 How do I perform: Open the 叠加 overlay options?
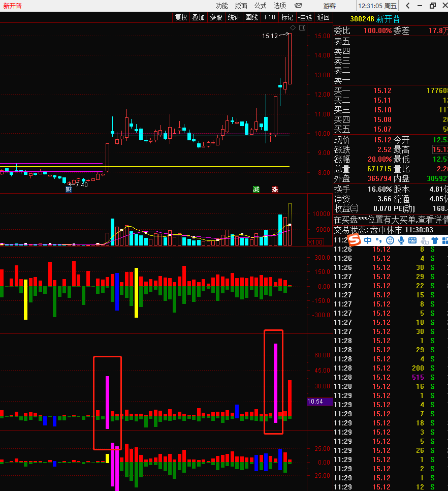point(198,17)
